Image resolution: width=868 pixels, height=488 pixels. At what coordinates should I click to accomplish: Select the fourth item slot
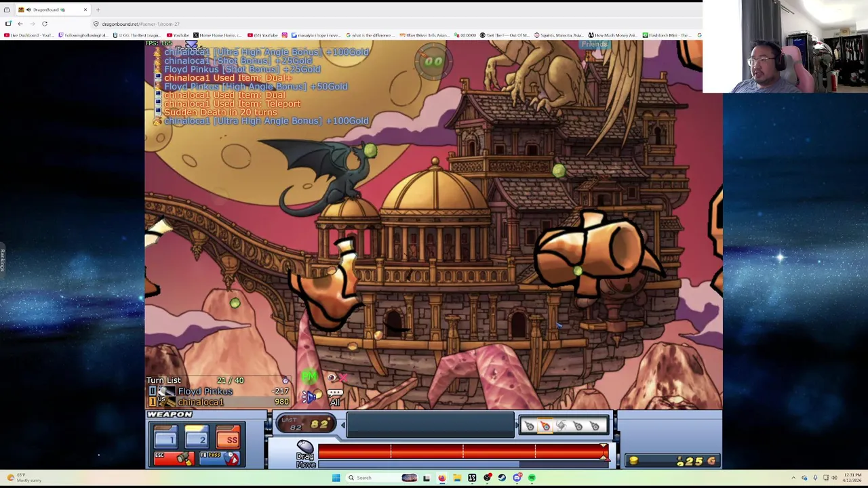click(x=578, y=426)
